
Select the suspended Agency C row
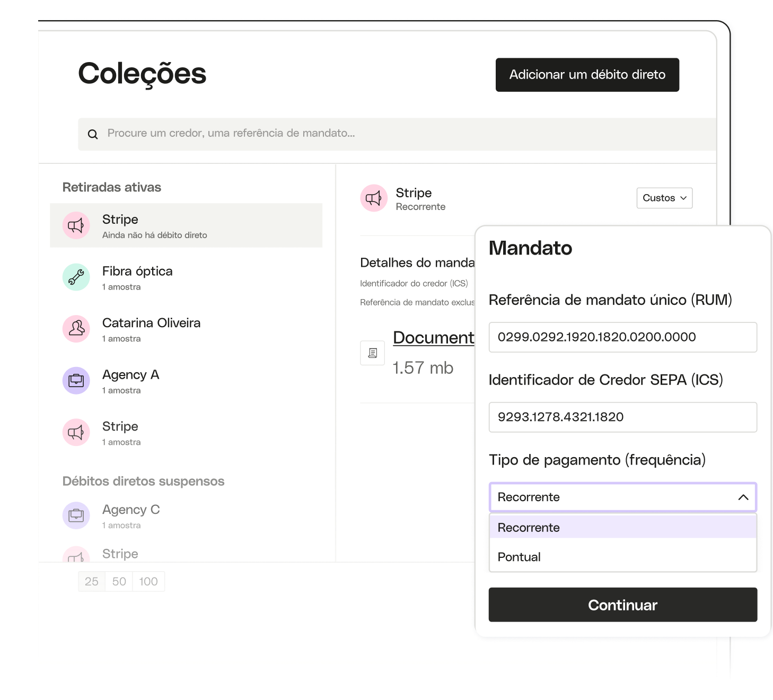pos(186,515)
